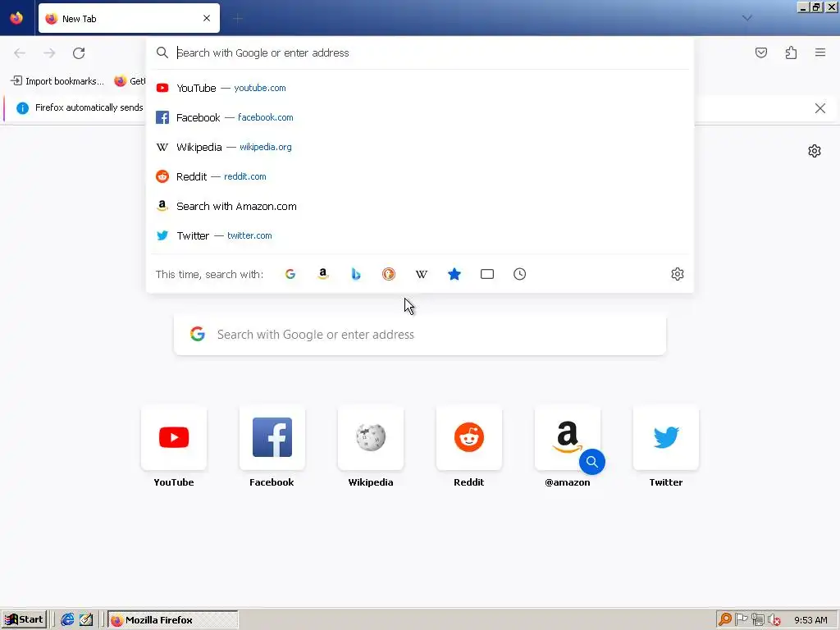
Task: Click the muted volume tray icon
Action: point(774,620)
